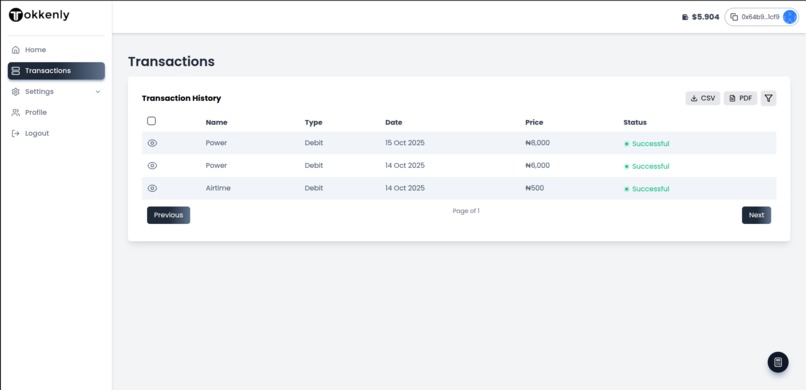This screenshot has height=390, width=806.
Task: Click the Transactions stack icon in the sidebar
Action: tap(16, 71)
